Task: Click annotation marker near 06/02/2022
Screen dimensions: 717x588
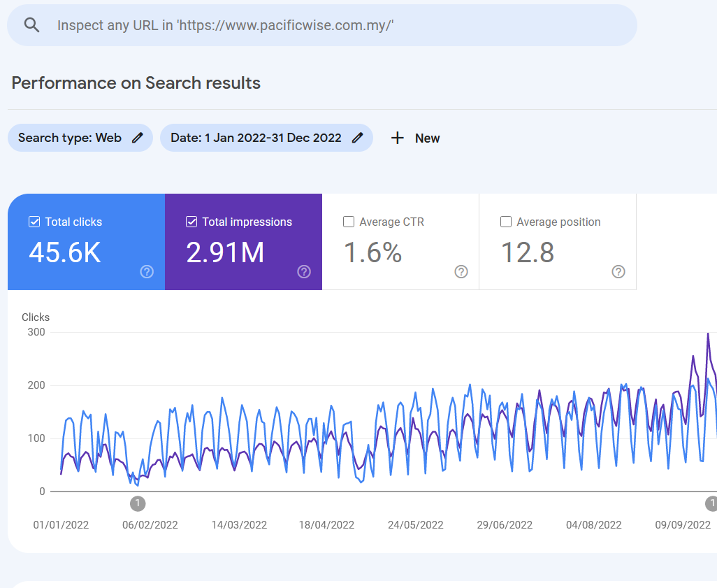Action: (138, 504)
